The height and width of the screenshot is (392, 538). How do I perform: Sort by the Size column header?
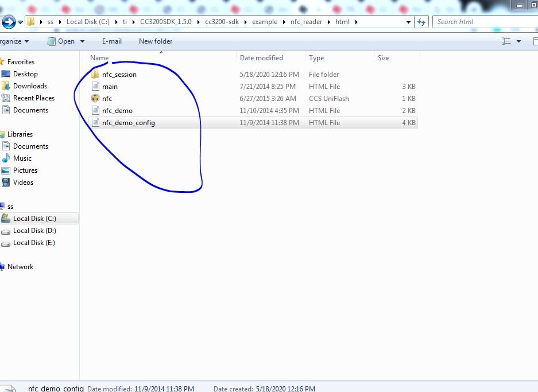pyautogui.click(x=384, y=58)
